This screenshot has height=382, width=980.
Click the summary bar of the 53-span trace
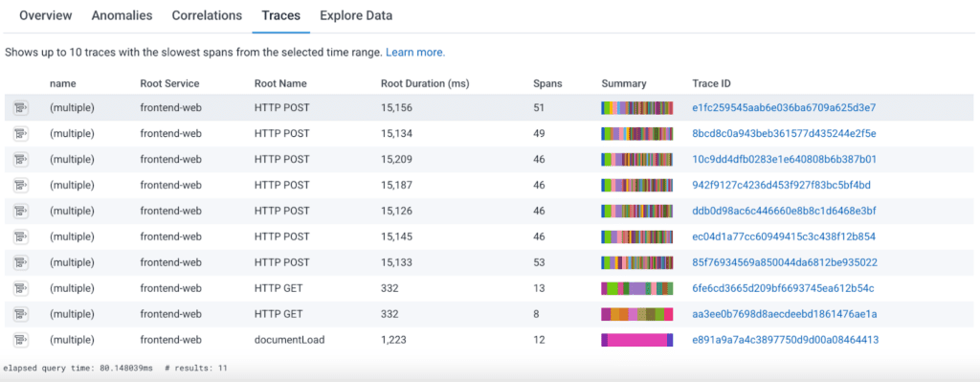(637, 262)
